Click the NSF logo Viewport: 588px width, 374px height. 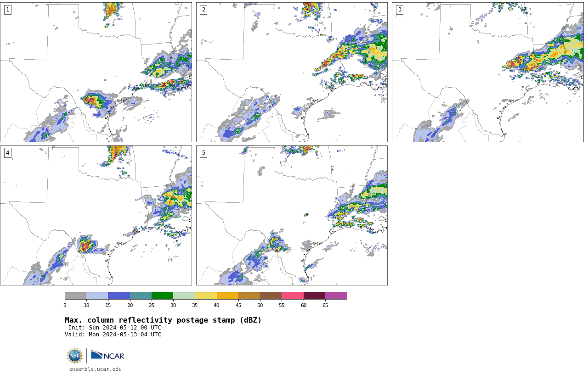point(75,356)
